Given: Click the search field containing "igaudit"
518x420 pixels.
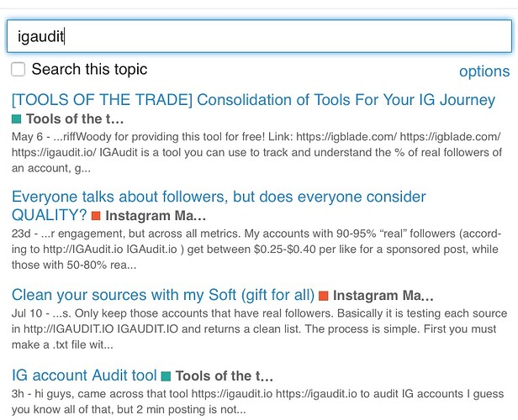Looking at the screenshot, I should pos(259,36).
